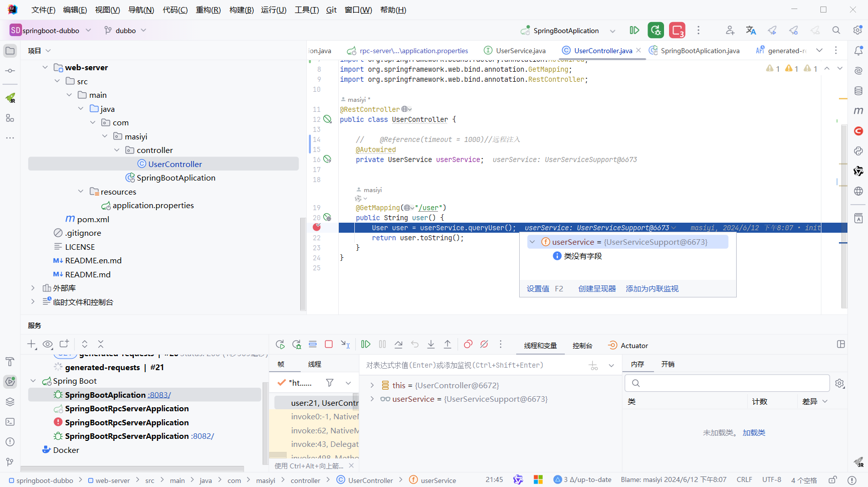Open Problems tool window icon
Screen dimensions: 868x487
click(x=10, y=442)
